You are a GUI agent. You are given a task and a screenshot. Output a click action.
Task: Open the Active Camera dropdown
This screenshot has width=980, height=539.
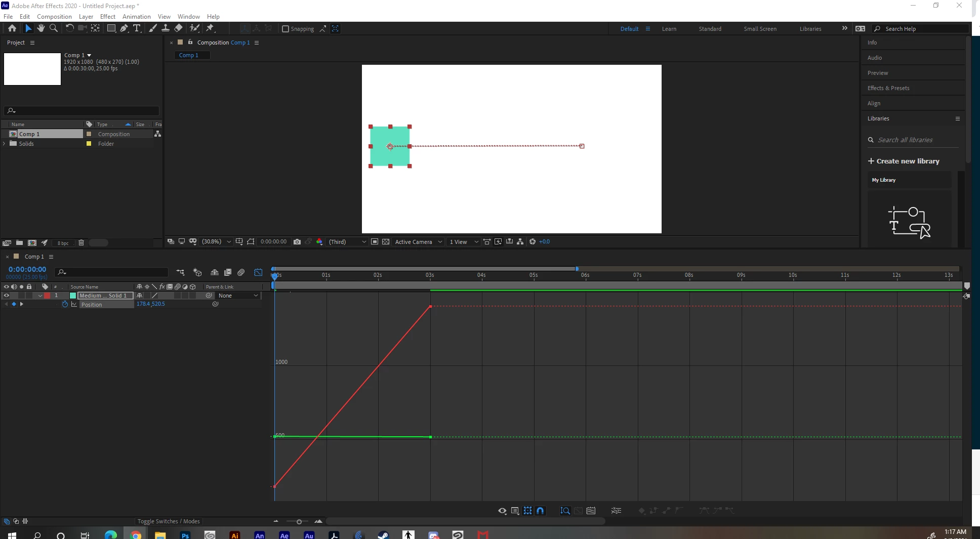tap(419, 241)
